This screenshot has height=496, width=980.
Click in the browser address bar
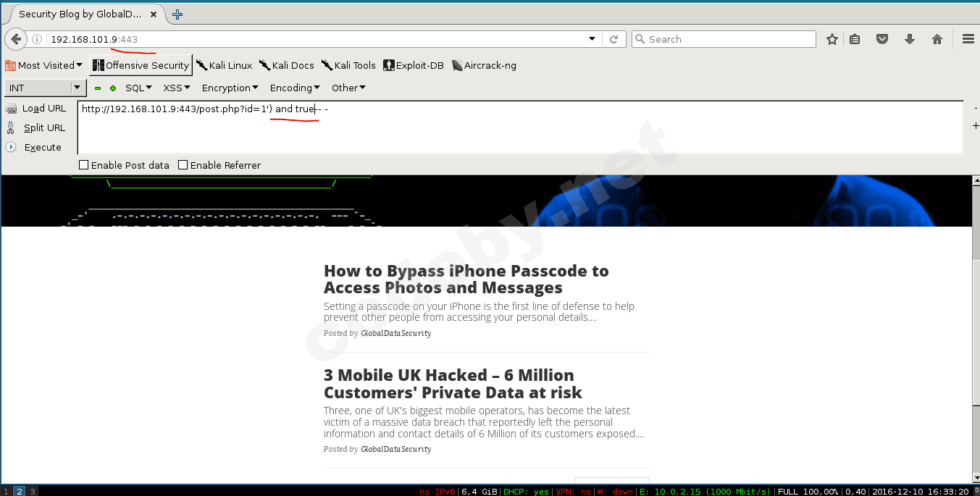pos(315,39)
